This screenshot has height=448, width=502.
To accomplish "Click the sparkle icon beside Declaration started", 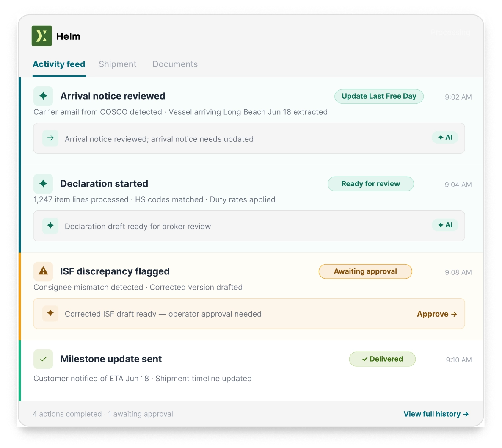I will tap(43, 183).
